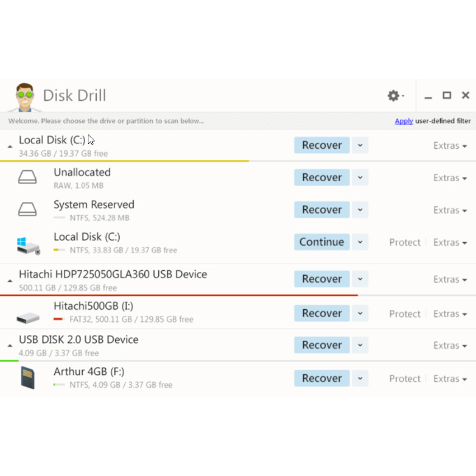The image size is (476, 476).
Task: Select the Unallocated partition drive icon
Action: (27, 178)
